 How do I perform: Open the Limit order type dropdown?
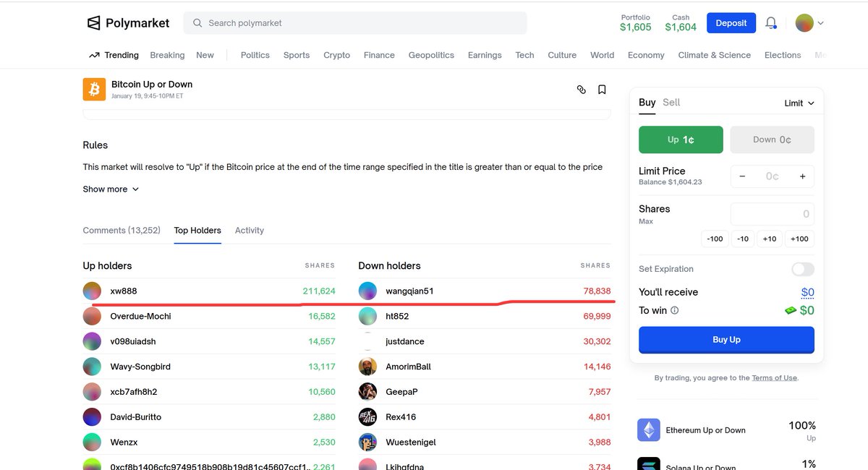coord(799,103)
